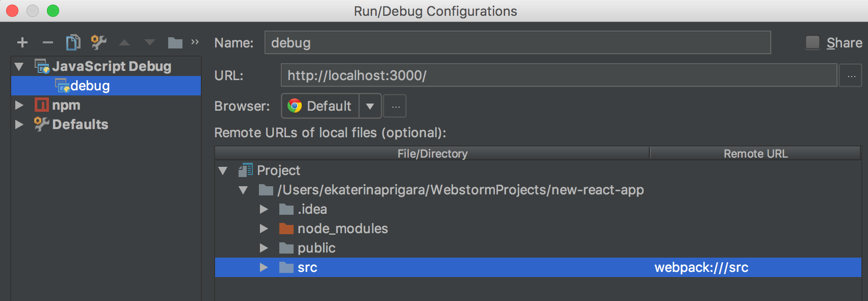
Task: Copy the selected configuration
Action: (73, 42)
